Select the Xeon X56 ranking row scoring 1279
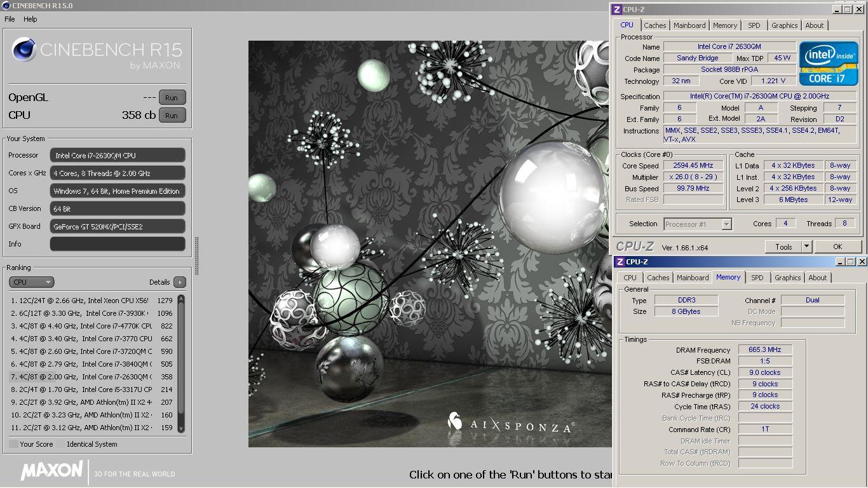Image resolution: width=868 pixels, height=488 pixels. (x=92, y=301)
